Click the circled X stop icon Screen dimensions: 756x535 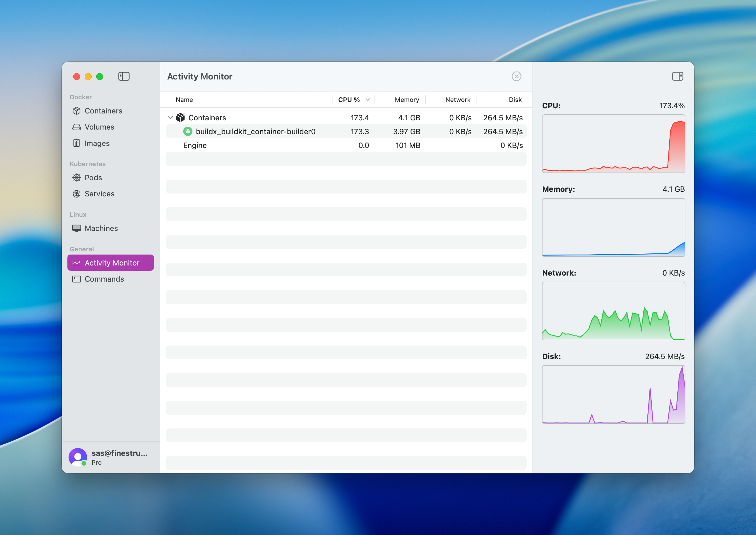click(x=516, y=76)
